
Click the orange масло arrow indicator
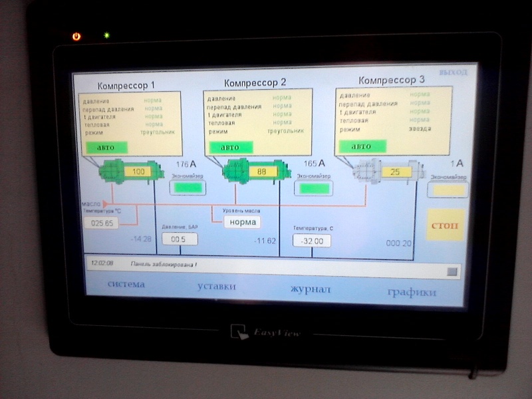tap(106, 204)
